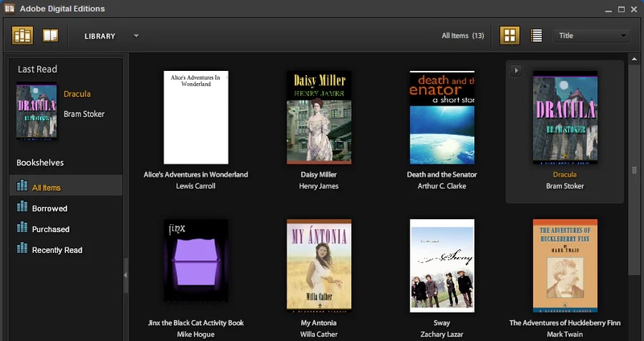
Task: Select Death and the Senator cover
Action: (x=442, y=117)
